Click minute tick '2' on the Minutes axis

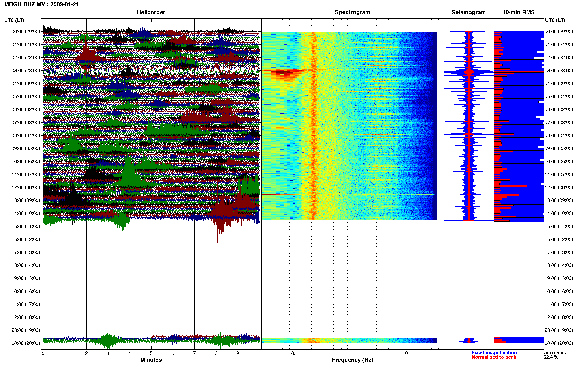(x=86, y=353)
